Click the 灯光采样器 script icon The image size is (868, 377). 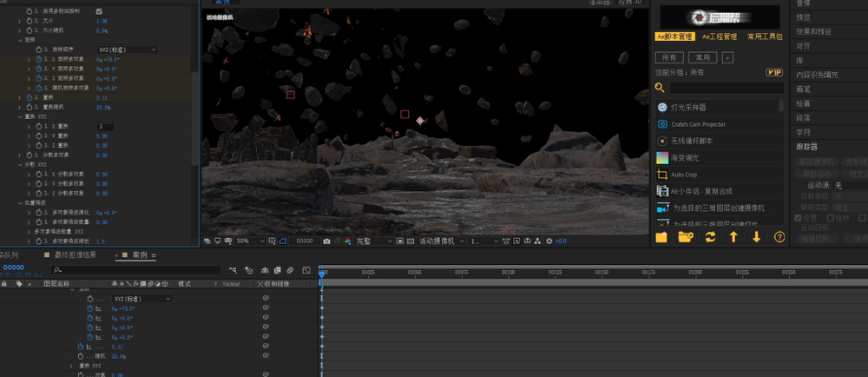(x=662, y=107)
